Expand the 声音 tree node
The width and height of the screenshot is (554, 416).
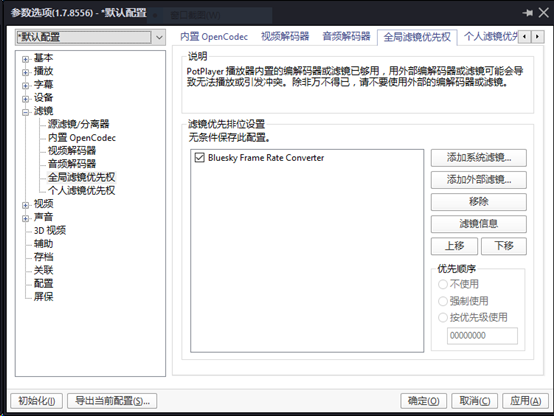[25, 218]
